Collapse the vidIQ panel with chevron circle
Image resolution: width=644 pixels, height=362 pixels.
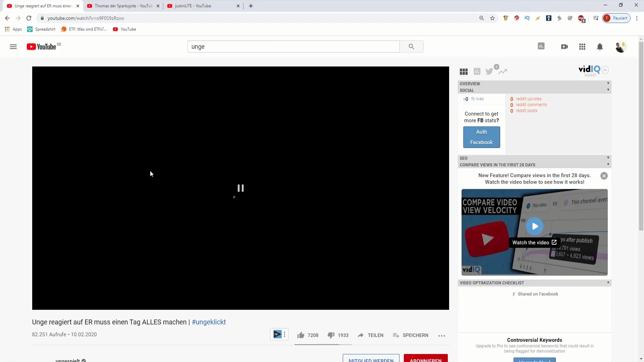click(x=605, y=70)
